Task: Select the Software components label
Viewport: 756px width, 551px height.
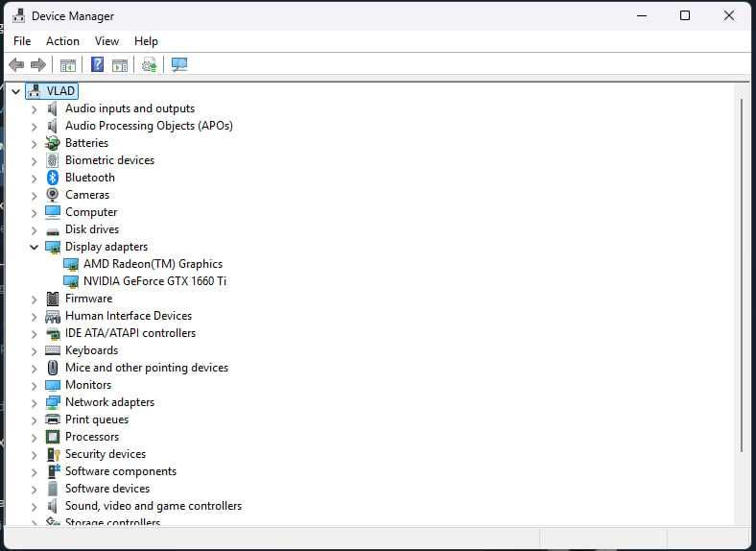Action: (121, 471)
